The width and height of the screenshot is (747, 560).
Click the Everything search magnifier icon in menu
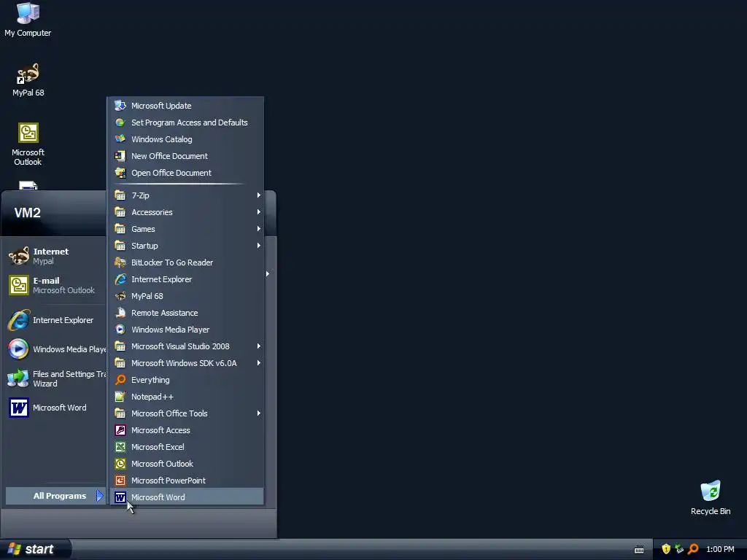click(120, 379)
